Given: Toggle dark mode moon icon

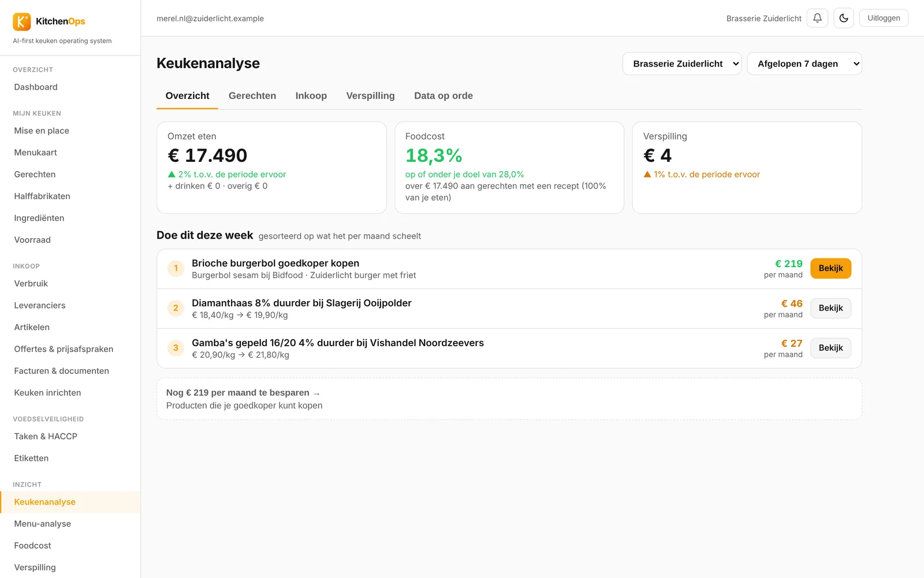Looking at the screenshot, I should [844, 18].
